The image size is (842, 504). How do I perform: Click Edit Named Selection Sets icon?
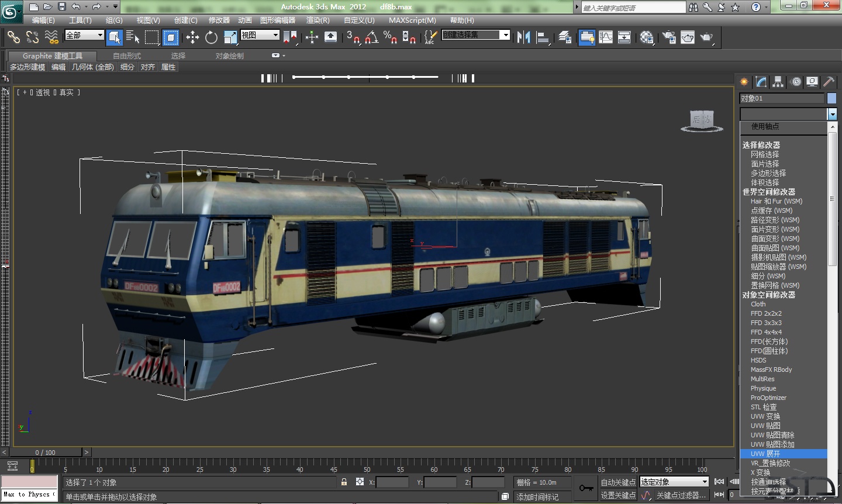point(430,37)
